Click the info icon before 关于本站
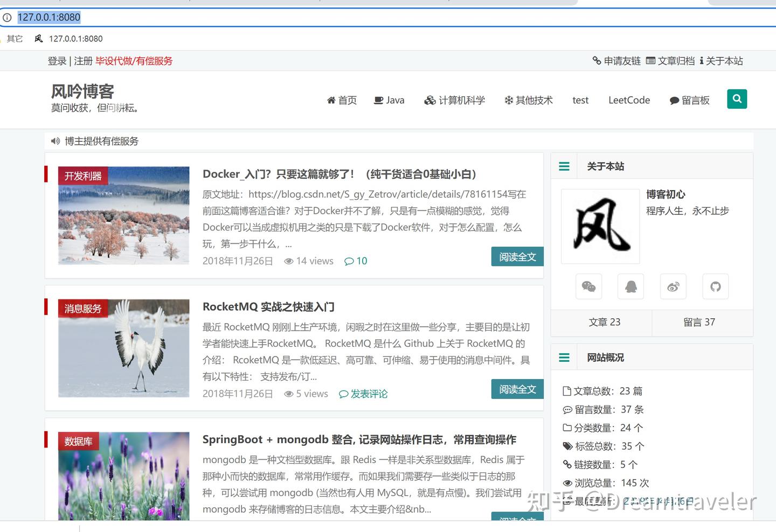 tap(701, 61)
